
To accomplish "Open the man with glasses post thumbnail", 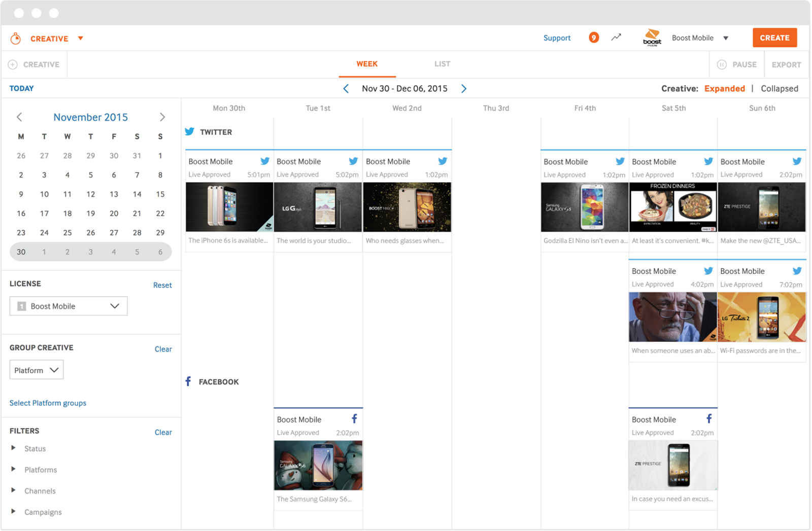I will 673,317.
